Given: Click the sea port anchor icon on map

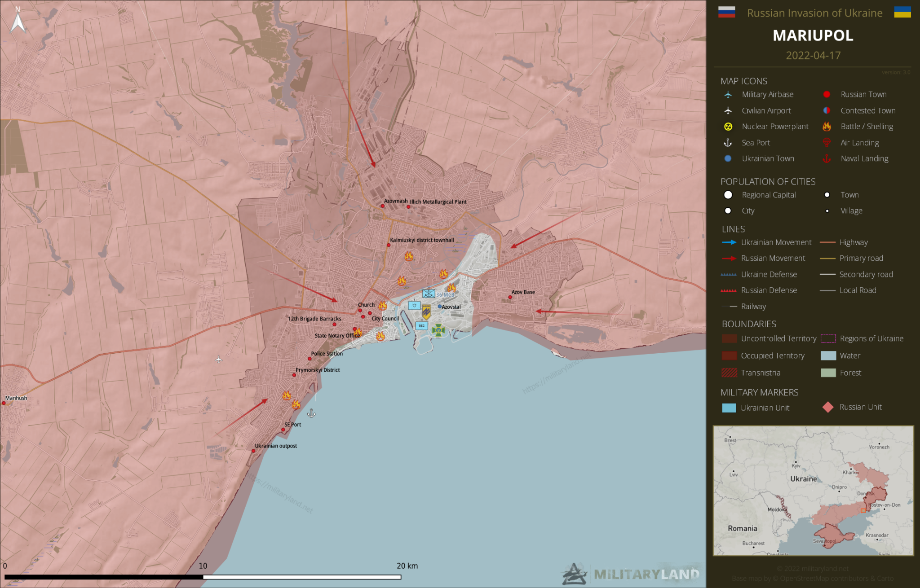Looking at the screenshot, I should [x=311, y=413].
